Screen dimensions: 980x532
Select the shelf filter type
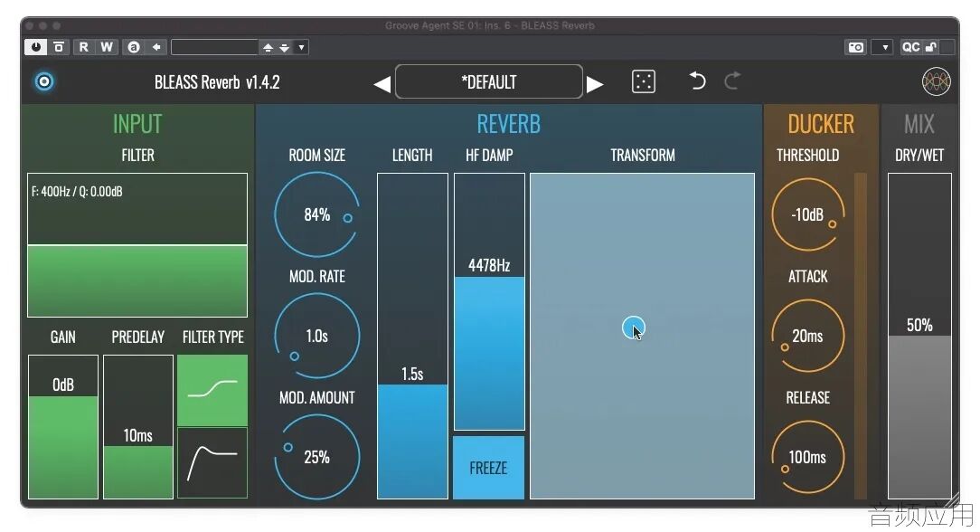tap(212, 390)
